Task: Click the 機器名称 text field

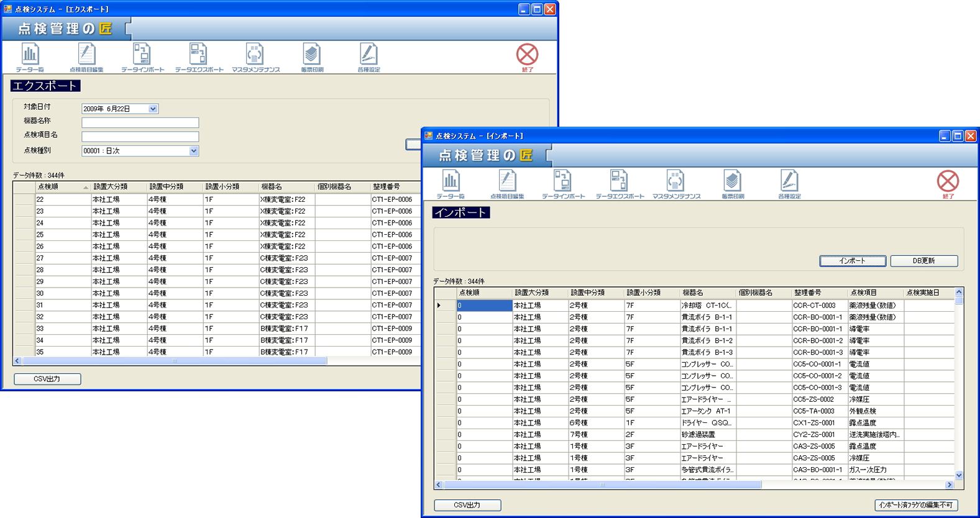Action: [140, 122]
